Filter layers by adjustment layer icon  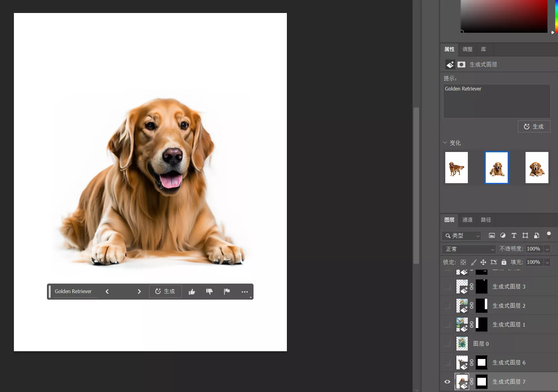pyautogui.click(x=503, y=235)
